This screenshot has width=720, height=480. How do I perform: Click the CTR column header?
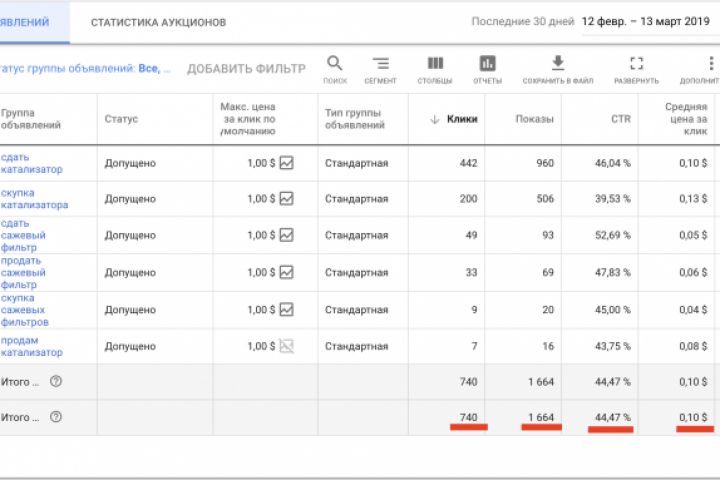pyautogui.click(x=621, y=119)
